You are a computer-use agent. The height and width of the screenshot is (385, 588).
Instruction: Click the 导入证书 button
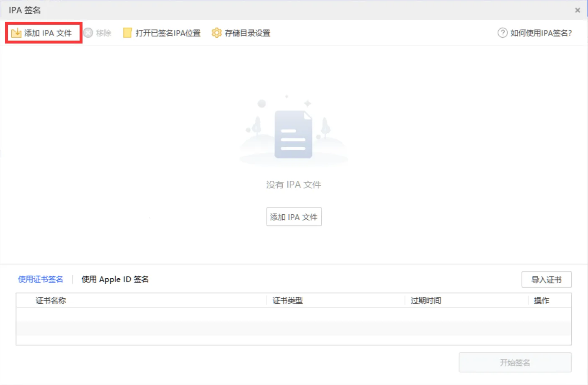(x=546, y=280)
